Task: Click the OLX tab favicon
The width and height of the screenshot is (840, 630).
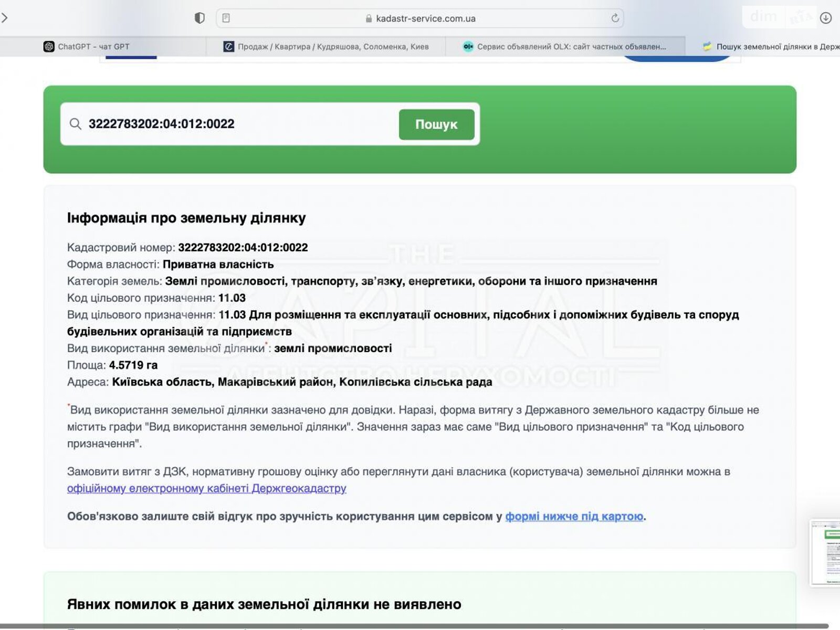Action: (468, 47)
